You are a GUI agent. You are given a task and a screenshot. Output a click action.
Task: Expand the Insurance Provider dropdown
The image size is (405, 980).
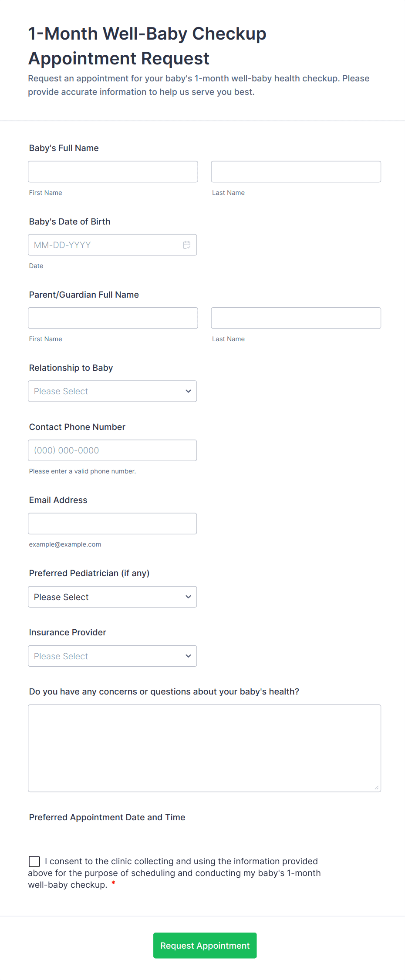pos(112,656)
